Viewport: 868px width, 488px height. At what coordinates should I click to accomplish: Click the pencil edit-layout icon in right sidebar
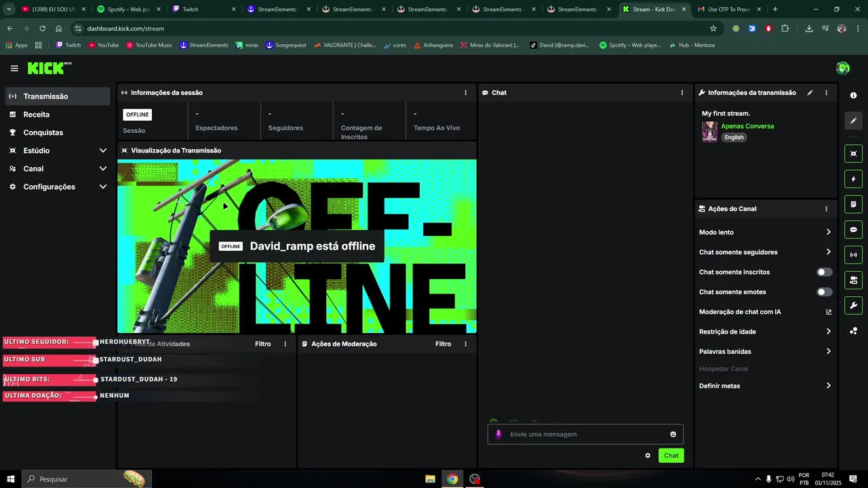point(853,121)
